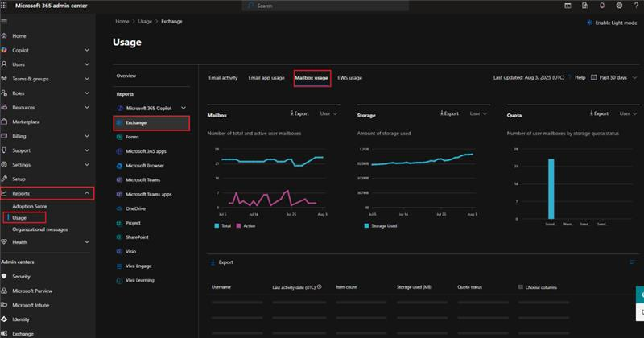Open the Mailbox chart User dropdown
Screen dimensions: 644x338
pos(328,113)
